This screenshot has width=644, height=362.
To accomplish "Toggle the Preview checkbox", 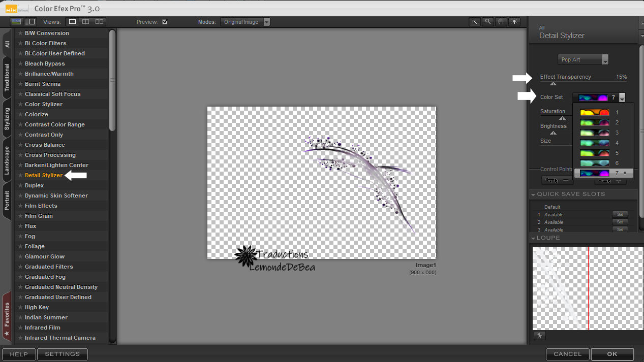I will click(165, 22).
